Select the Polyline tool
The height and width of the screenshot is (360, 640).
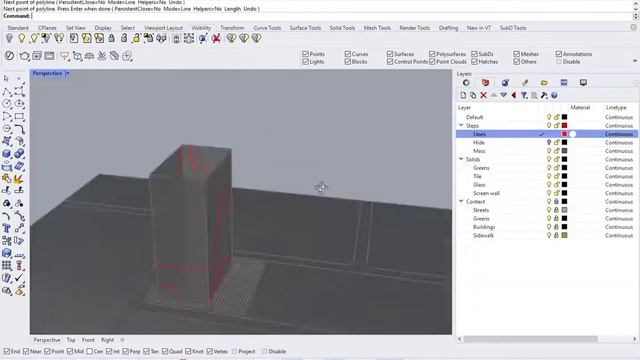point(6,91)
